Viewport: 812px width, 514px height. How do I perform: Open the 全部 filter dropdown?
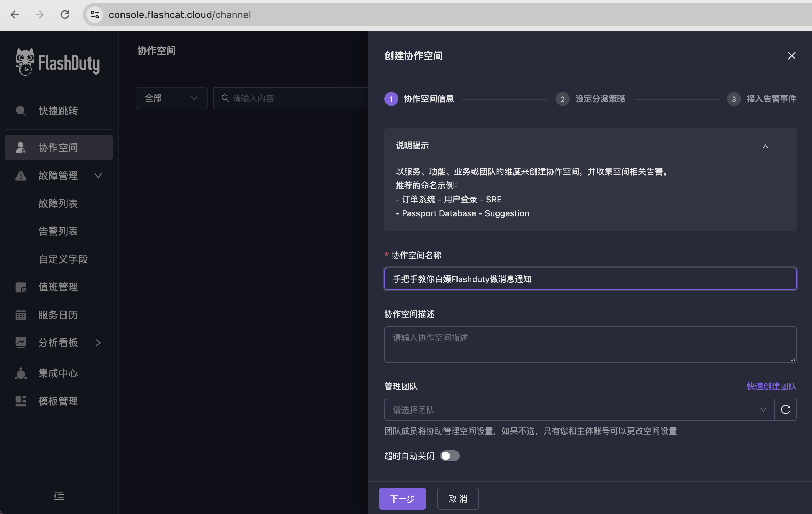click(x=171, y=98)
